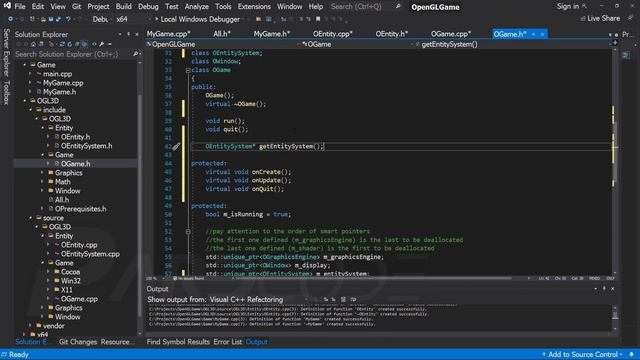640x360 pixels.
Task: Toggle Pending Changes Filter in Solution Explorer
Action: pos(51,44)
